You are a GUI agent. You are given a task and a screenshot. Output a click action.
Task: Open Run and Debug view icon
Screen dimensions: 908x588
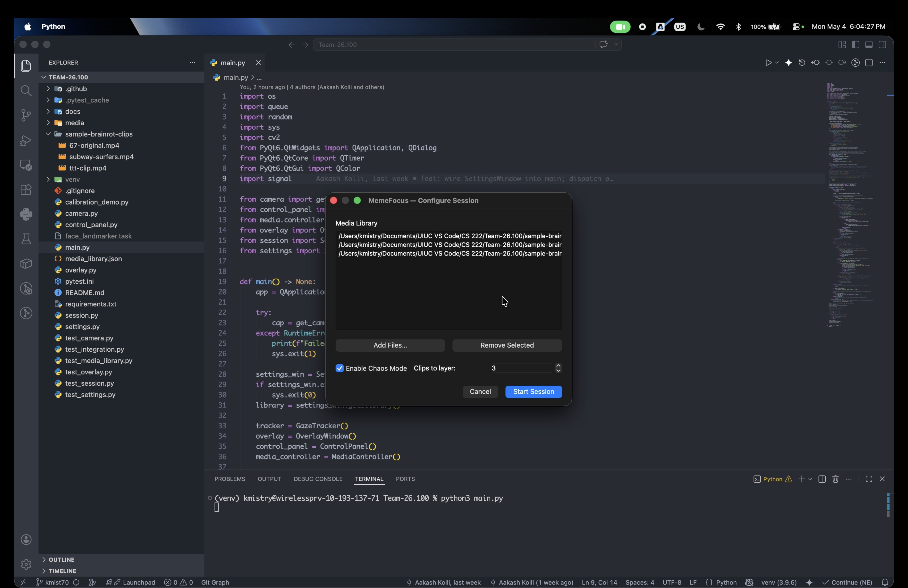pyautogui.click(x=26, y=140)
